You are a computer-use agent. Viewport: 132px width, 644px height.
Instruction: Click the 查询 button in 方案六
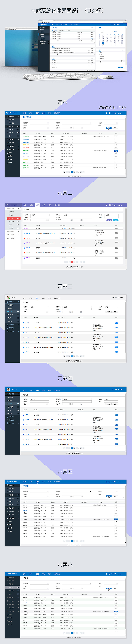coord(109,589)
